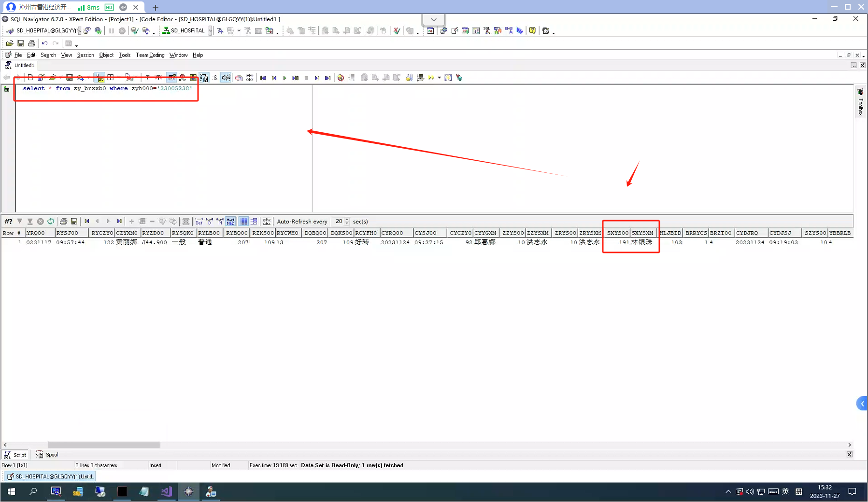Click the skip-to-last icon in the editor toolbar

pyautogui.click(x=328, y=78)
